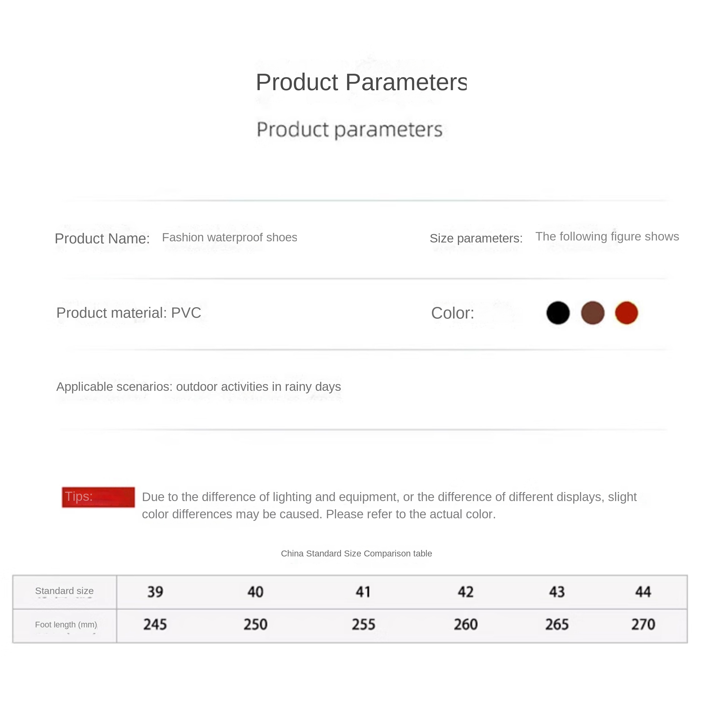The image size is (701, 728).
Task: Pick the red color swatch
Action: (626, 313)
